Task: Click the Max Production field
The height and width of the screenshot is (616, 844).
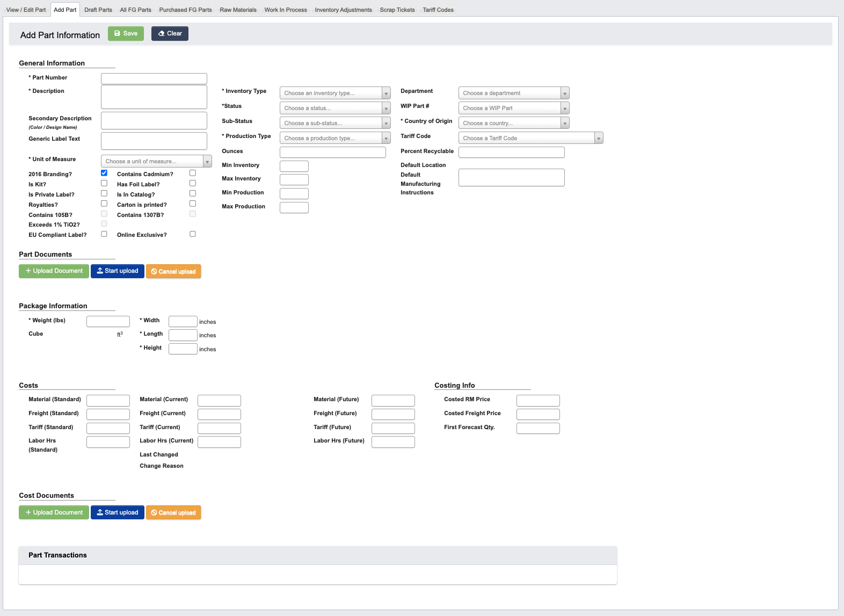Action: [x=294, y=207]
